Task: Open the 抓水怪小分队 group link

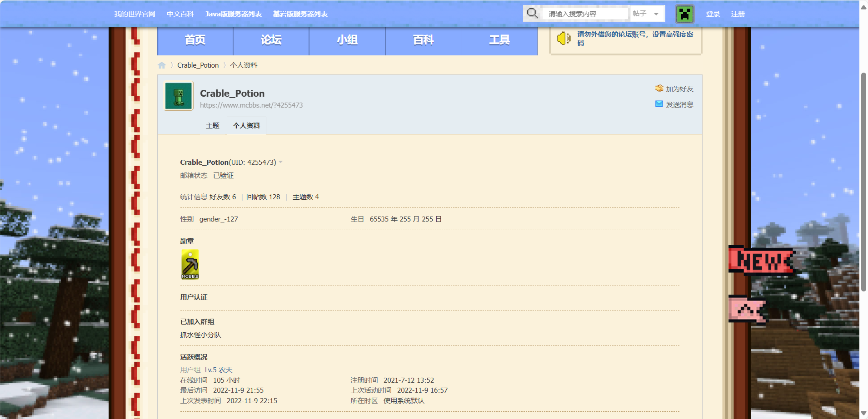Action: pyautogui.click(x=200, y=335)
